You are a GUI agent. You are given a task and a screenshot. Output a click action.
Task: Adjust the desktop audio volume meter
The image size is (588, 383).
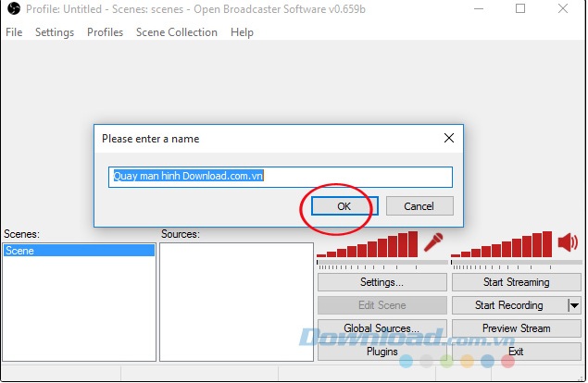point(502,247)
